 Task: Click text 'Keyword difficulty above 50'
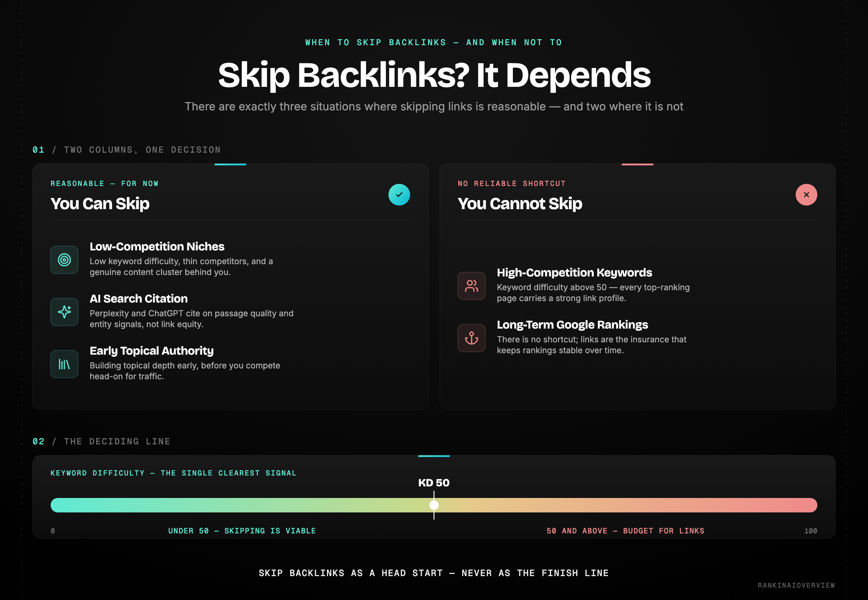pyautogui.click(x=552, y=287)
